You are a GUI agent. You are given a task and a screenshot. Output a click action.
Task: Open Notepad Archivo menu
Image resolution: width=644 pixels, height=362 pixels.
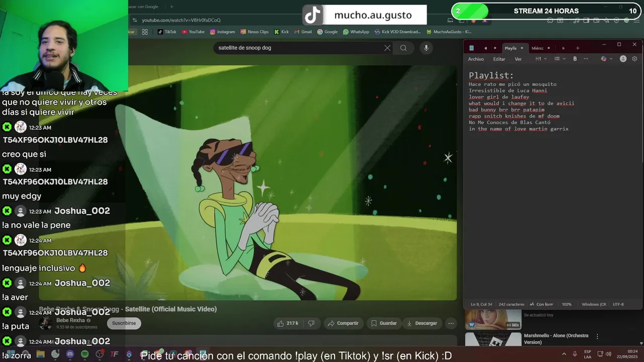point(476,59)
